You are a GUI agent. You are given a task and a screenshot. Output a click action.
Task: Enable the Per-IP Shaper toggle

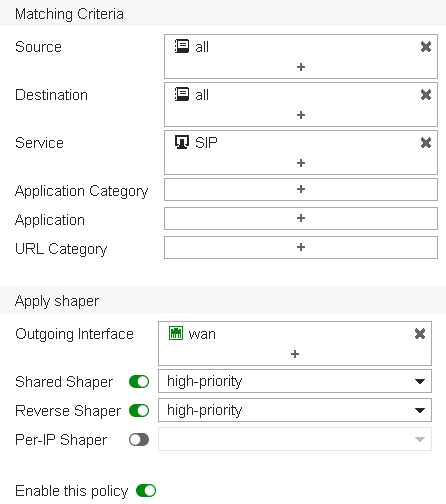coord(139,440)
